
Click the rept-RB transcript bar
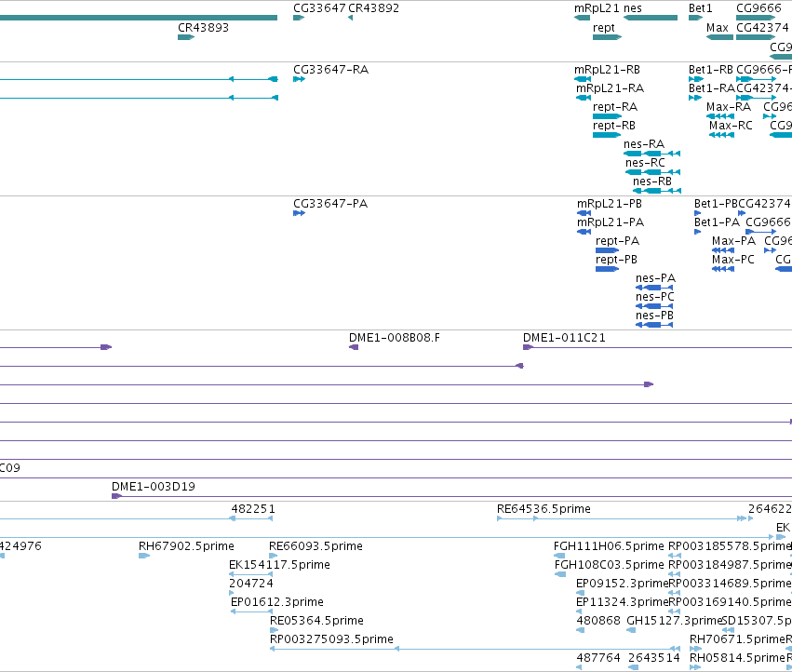coord(606,135)
